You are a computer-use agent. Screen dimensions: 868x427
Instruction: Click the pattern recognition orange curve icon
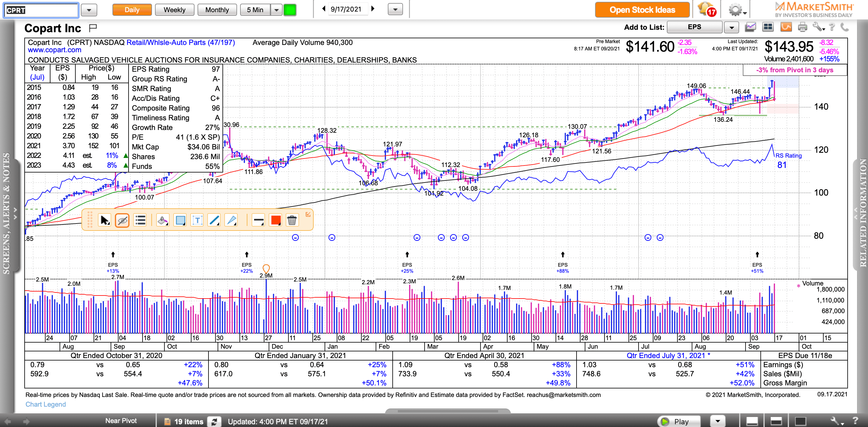point(786,27)
